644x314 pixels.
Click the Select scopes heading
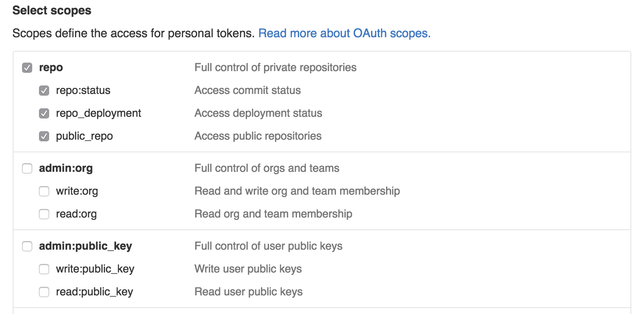tap(52, 10)
